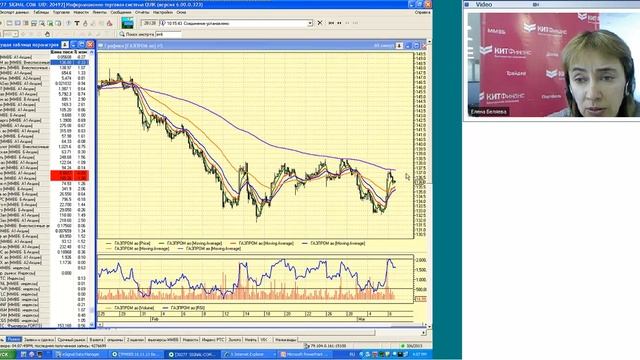Open the Таблицы menu
This screenshot has height=360, width=640.
41,12
